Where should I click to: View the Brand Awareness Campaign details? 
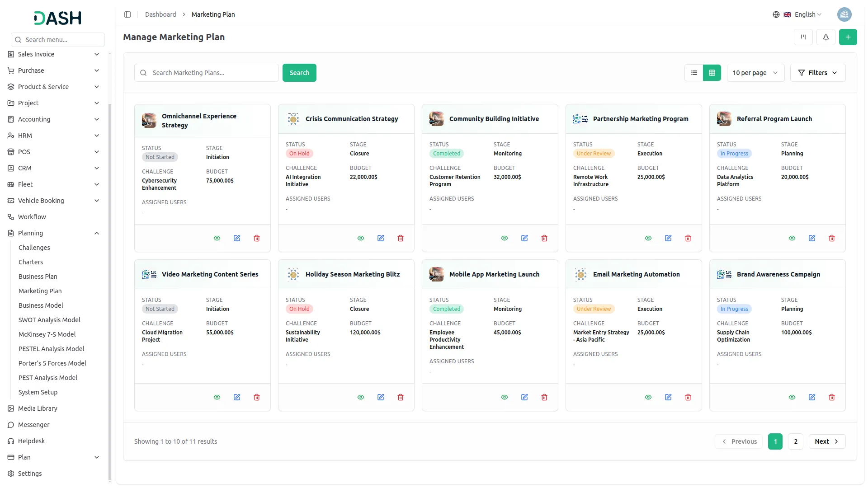point(792,397)
